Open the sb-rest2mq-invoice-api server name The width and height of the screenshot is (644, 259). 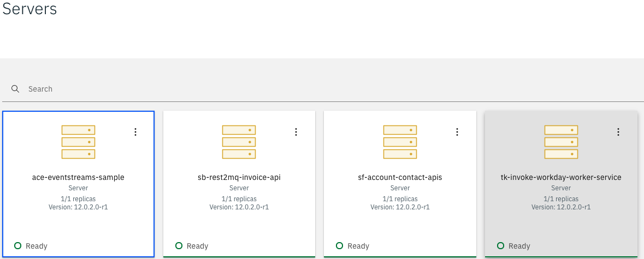239,177
